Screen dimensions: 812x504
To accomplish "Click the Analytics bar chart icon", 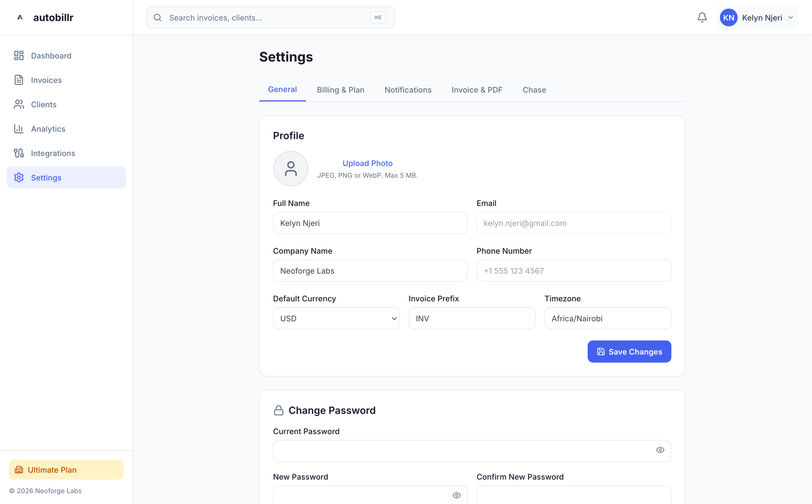I will tap(19, 129).
